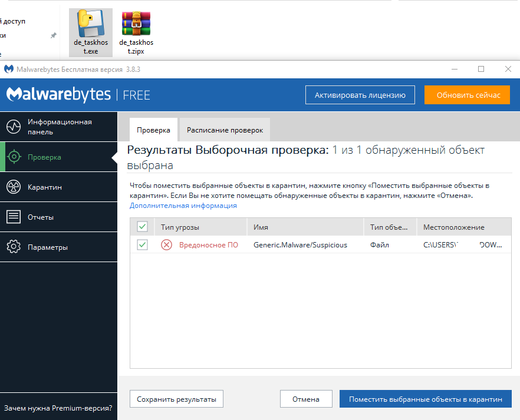Click the Проверка target icon in sidebar
Image resolution: width=520 pixels, height=420 pixels.
point(14,157)
